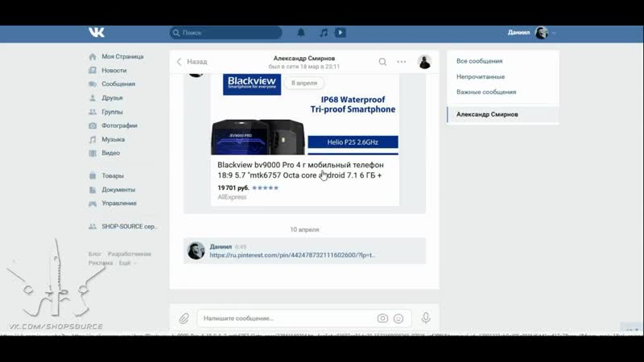This screenshot has width=644, height=362.
Task: Open Блог footer link
Action: 94,254
